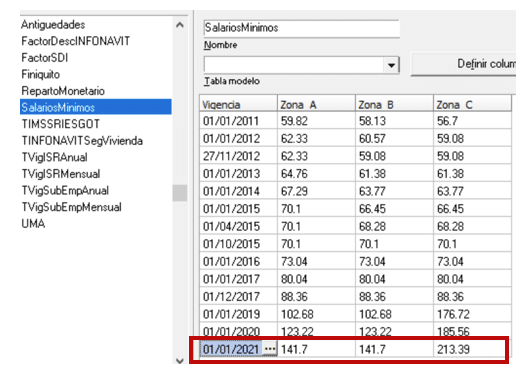Select TVigSubEmpAnual in the list
Image resolution: width=523 pixels, height=374 pixels.
[65, 191]
